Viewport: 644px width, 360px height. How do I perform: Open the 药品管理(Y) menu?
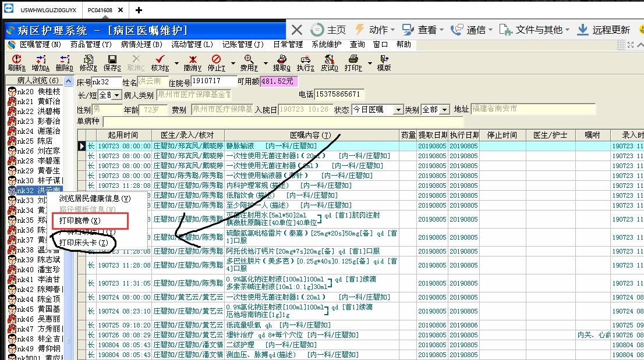pyautogui.click(x=91, y=44)
